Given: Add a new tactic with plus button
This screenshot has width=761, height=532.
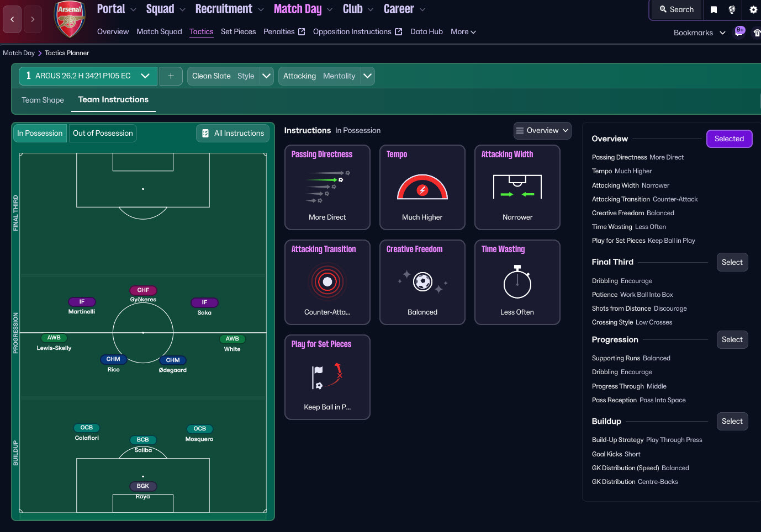Looking at the screenshot, I should coord(171,76).
